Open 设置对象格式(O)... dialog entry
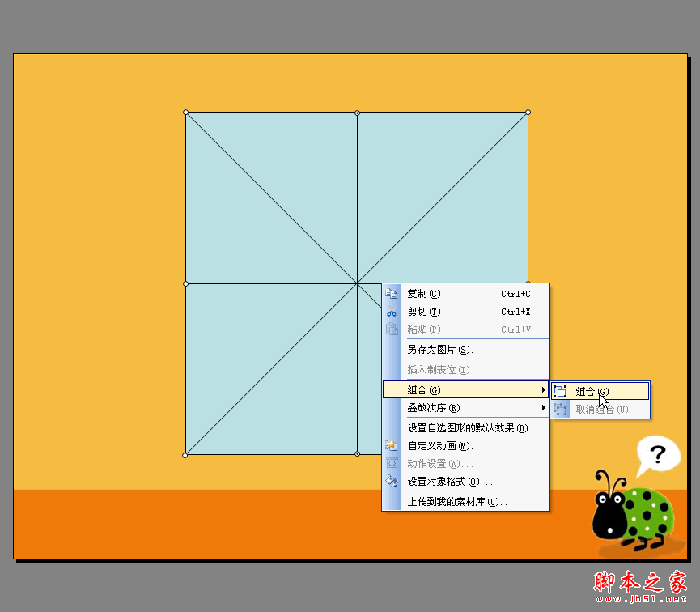This screenshot has height=612, width=700. coord(466,481)
